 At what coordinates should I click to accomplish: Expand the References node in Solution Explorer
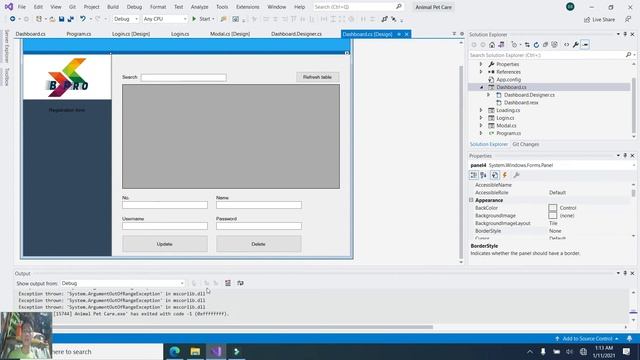481,72
